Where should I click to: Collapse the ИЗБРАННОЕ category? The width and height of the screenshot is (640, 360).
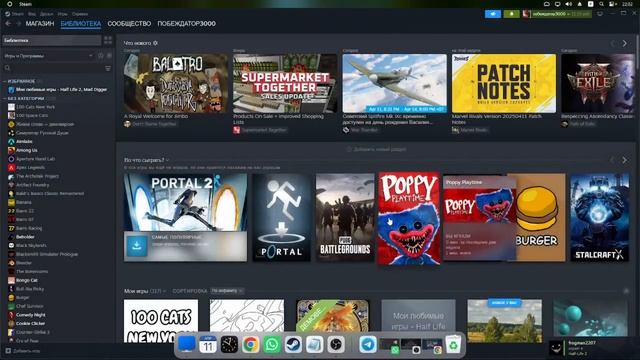point(21,81)
